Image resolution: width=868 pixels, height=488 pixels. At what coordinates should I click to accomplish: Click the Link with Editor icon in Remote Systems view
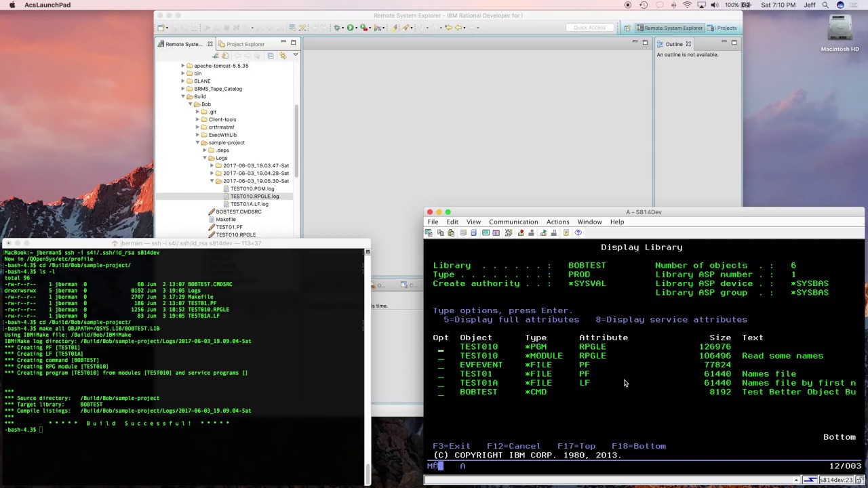point(282,56)
